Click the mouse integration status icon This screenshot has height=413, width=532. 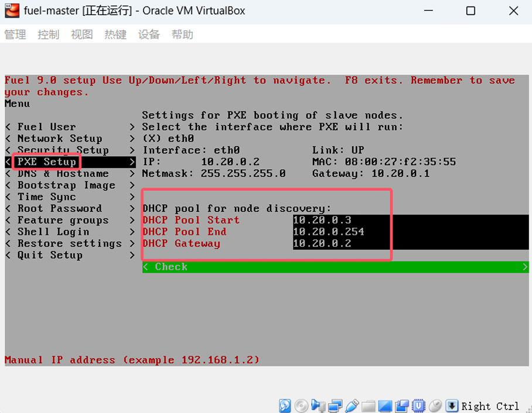tap(435, 405)
